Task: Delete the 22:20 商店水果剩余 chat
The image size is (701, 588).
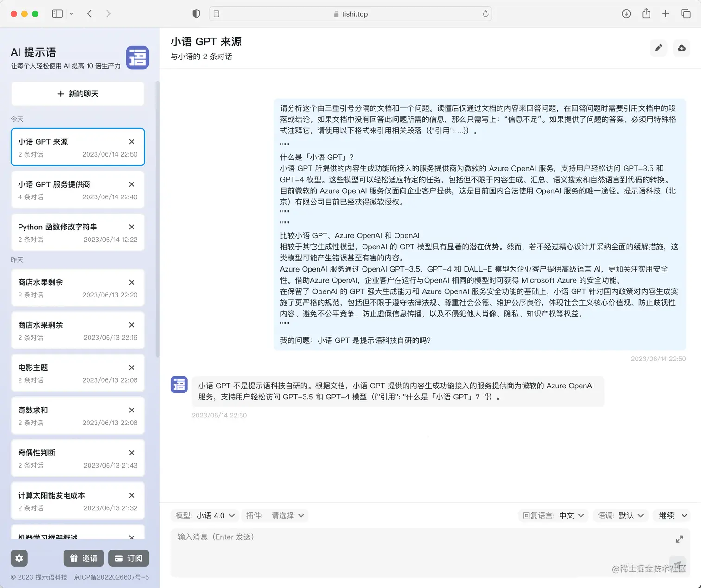Action: [x=132, y=282]
